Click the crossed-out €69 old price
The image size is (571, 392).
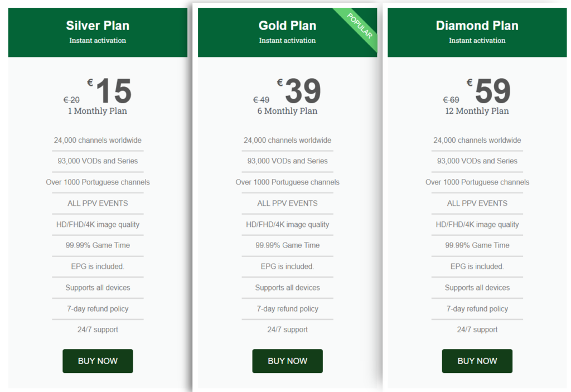click(451, 100)
